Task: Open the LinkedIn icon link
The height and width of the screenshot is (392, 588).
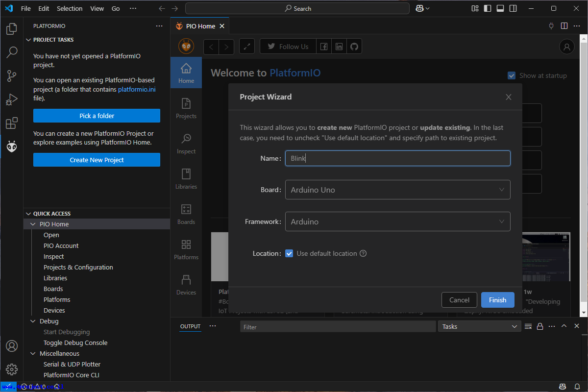Action: 339,47
